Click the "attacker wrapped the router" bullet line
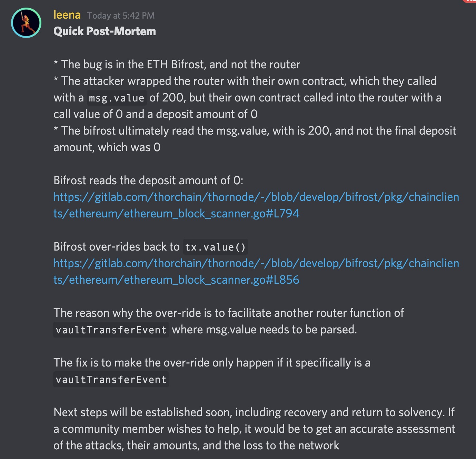This screenshot has height=459, width=476. coord(245,81)
